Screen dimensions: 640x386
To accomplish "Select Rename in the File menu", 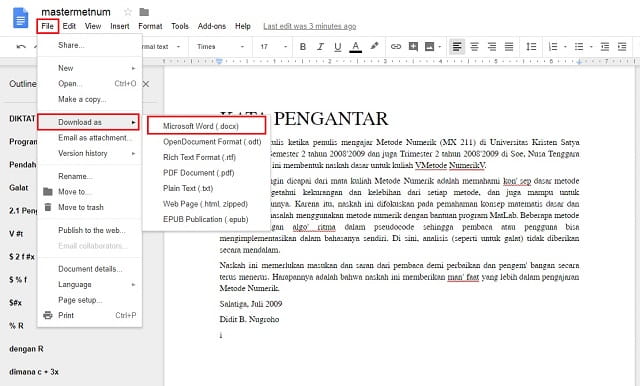I will [89, 176].
